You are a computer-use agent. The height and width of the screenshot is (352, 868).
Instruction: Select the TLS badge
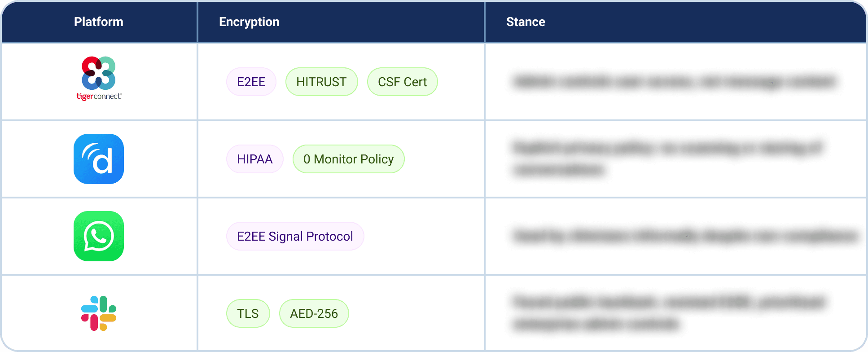248,313
